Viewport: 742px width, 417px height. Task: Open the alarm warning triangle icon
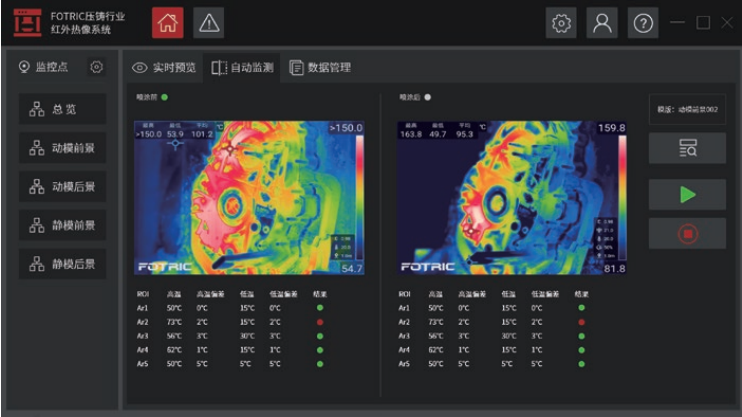pyautogui.click(x=209, y=23)
